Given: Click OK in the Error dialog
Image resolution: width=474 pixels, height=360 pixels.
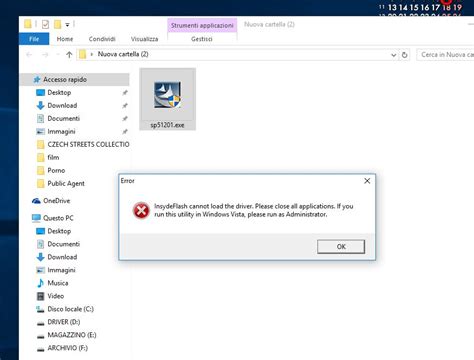Looking at the screenshot, I should (341, 247).
